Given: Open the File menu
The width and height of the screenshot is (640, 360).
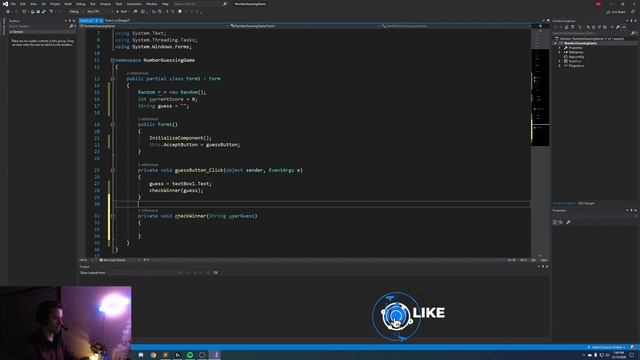Looking at the screenshot, I should [13, 4].
